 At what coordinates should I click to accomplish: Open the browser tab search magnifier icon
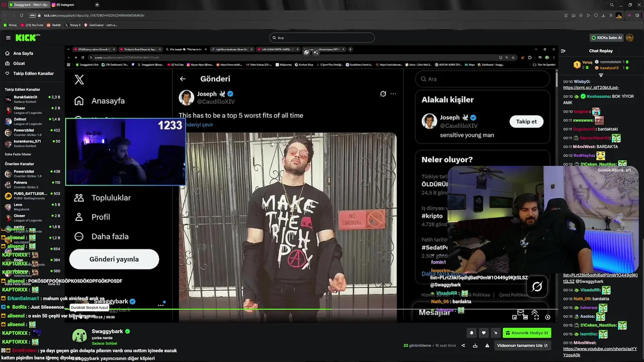pyautogui.click(x=612, y=5)
